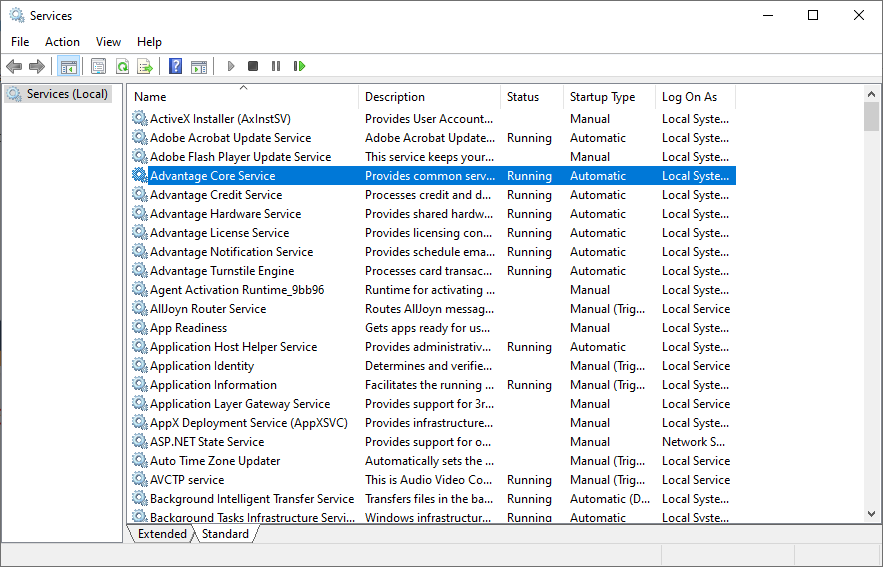Restart the service using toolbar Restart icon

299,66
